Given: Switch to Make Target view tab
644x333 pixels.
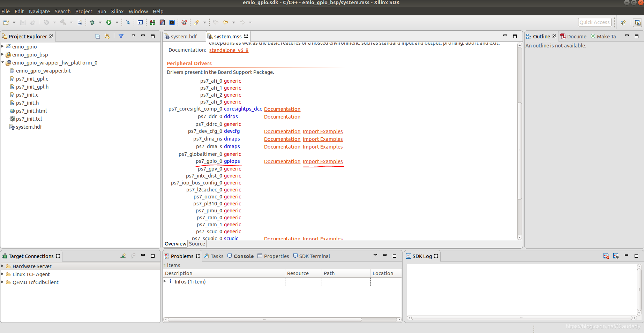Looking at the screenshot, I should (603, 37).
